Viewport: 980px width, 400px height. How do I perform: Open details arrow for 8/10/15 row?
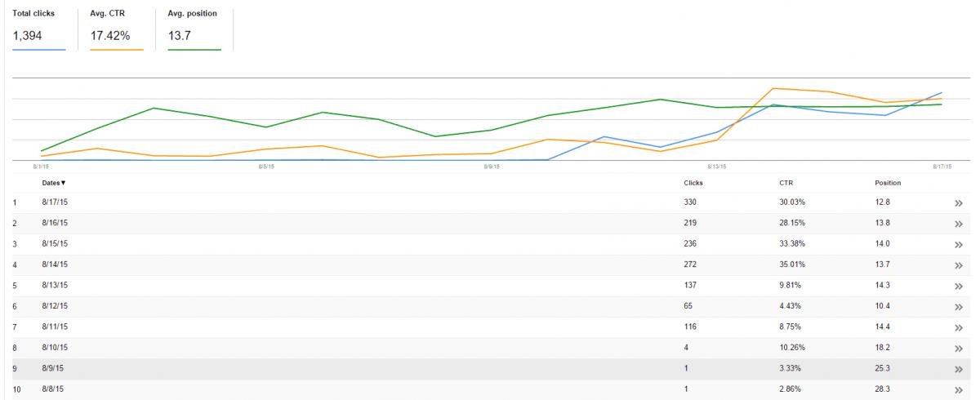[x=959, y=349]
